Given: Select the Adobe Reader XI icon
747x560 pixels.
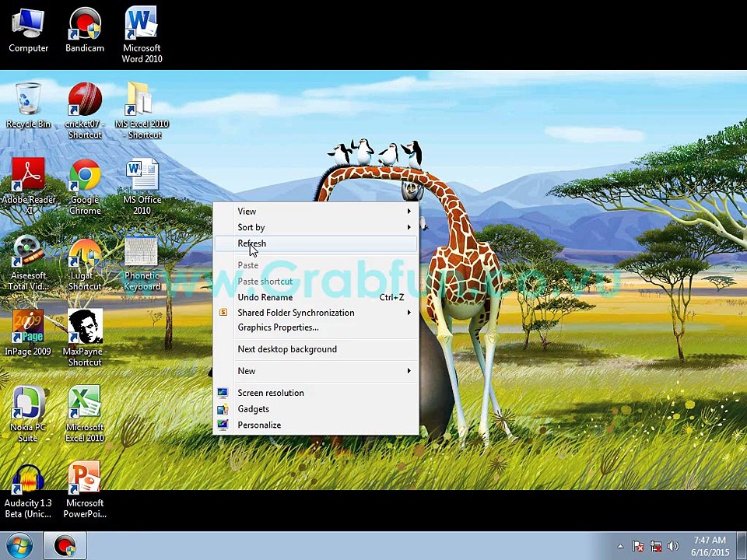Looking at the screenshot, I should pos(28,187).
